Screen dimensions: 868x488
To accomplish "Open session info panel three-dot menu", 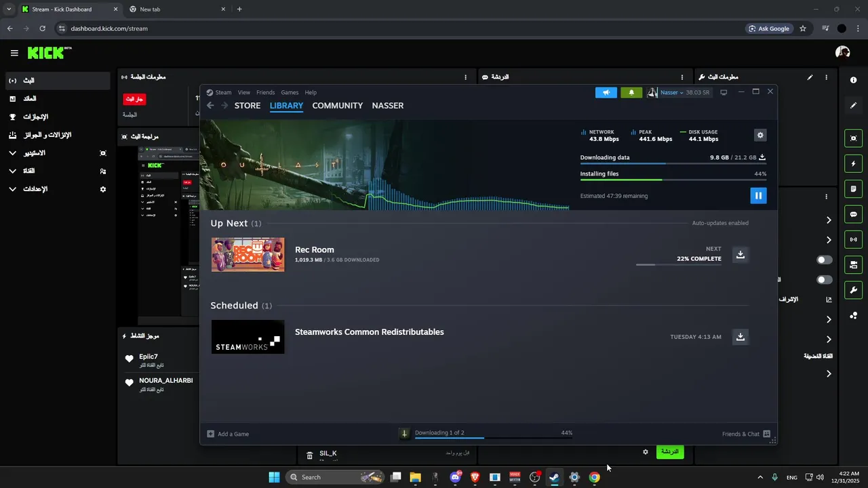I will [x=465, y=77].
